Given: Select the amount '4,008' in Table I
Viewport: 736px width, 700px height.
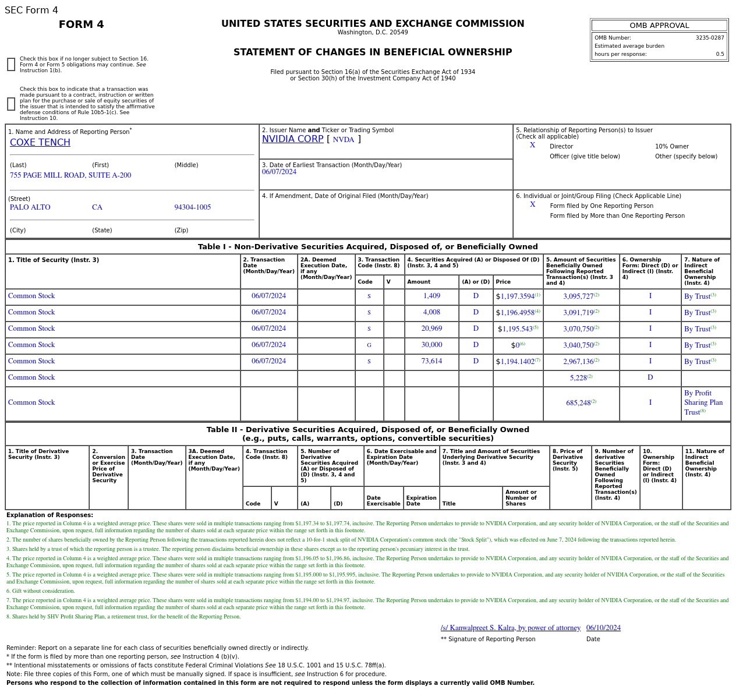Looking at the screenshot, I should coord(431,312).
